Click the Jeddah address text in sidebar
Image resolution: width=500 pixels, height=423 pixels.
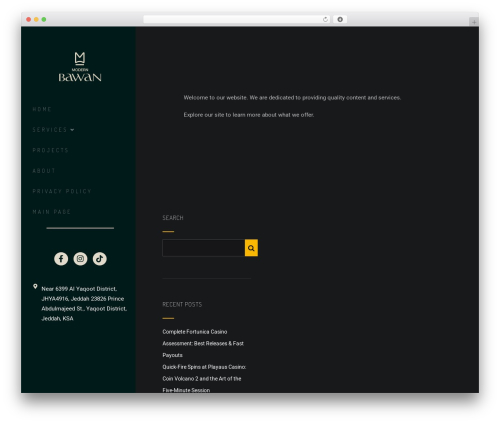pos(84,304)
